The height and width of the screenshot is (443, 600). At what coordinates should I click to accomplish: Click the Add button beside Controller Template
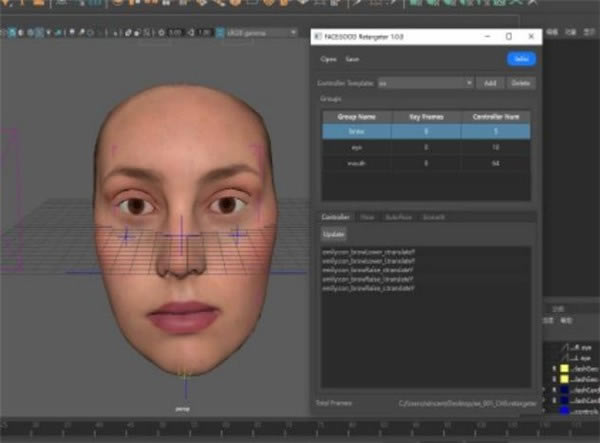coord(490,83)
